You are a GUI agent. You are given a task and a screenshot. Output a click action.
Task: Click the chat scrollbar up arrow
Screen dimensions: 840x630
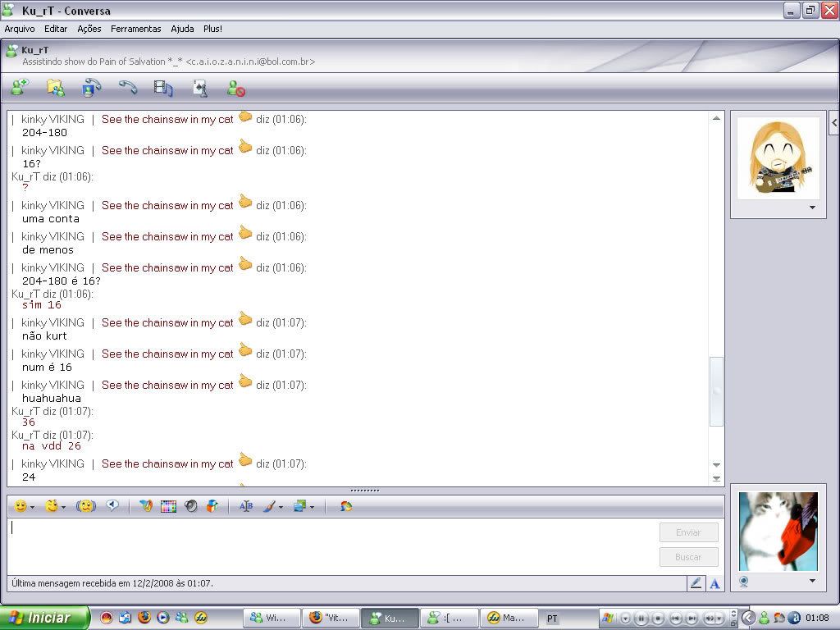[716, 118]
